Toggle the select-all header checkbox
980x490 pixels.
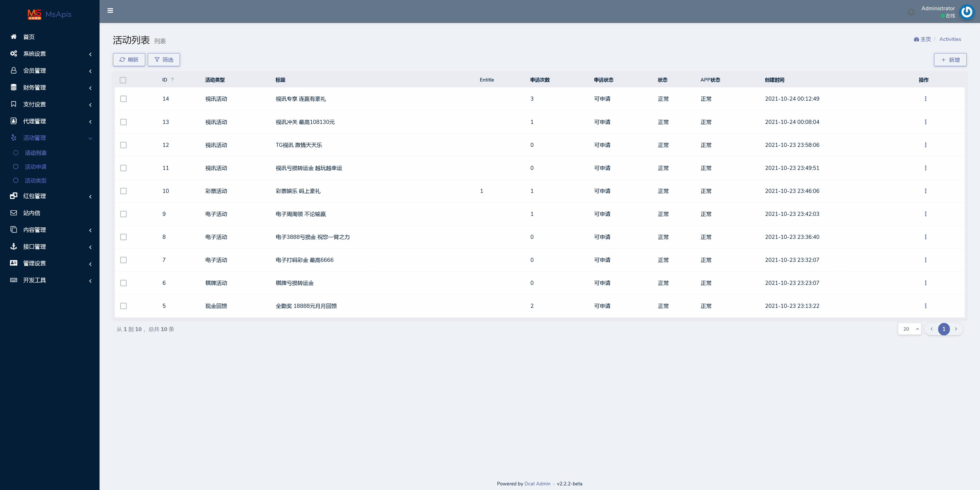[123, 80]
